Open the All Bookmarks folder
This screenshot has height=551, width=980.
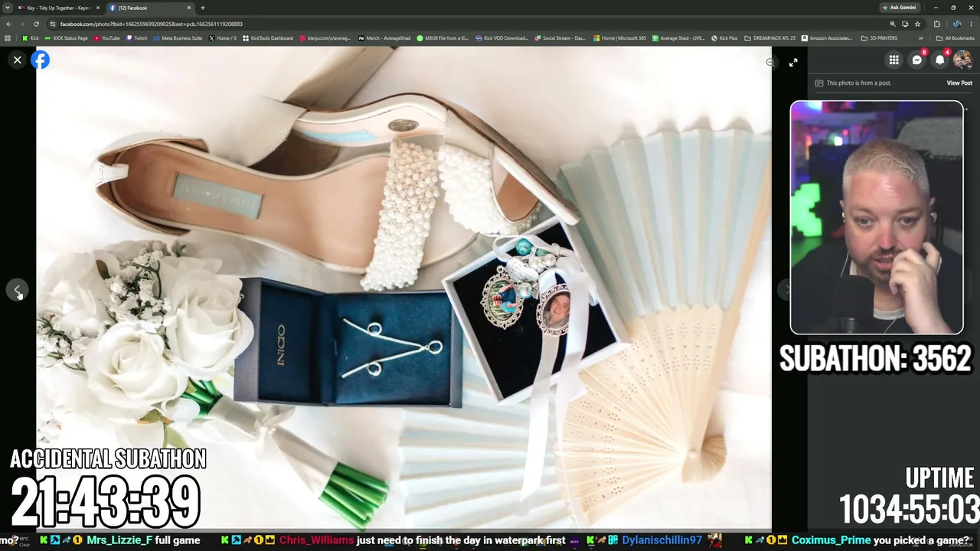pyautogui.click(x=955, y=38)
